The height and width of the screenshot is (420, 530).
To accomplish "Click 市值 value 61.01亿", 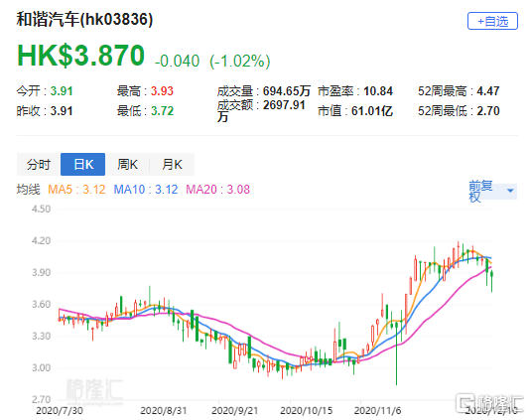I will 372,111.
